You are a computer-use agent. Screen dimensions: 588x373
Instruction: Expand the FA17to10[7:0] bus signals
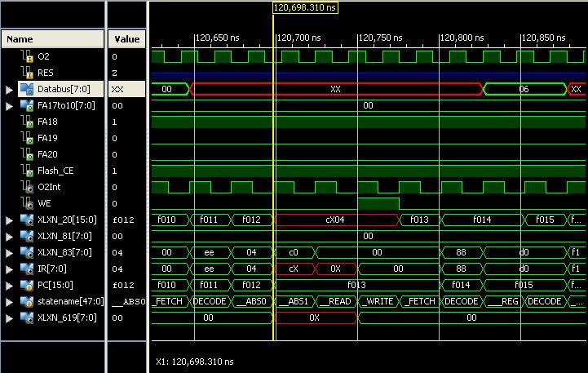(10, 105)
